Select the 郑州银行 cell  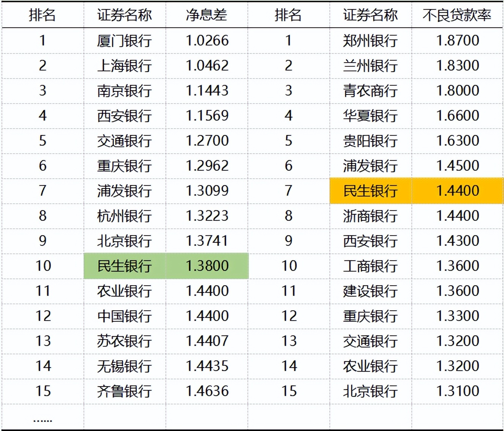370,40
